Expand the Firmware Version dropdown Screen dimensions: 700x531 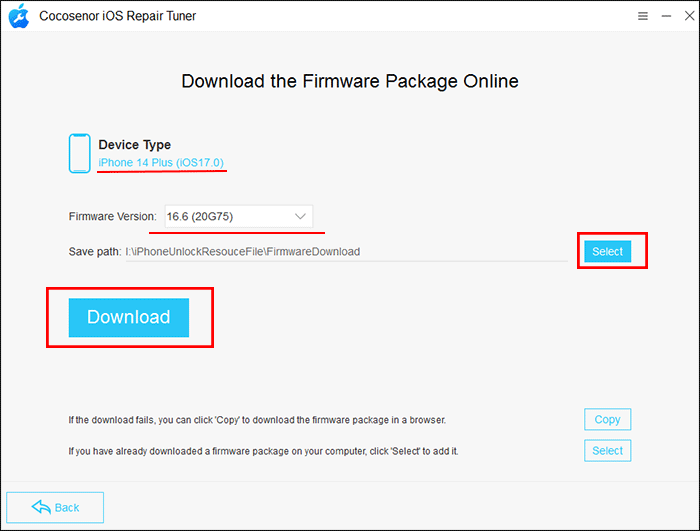[x=239, y=217]
